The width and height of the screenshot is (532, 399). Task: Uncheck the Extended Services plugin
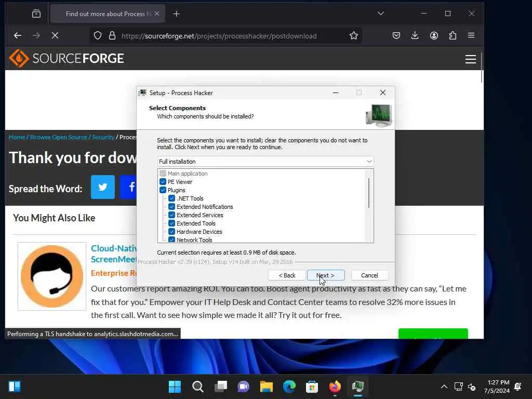pyautogui.click(x=171, y=215)
